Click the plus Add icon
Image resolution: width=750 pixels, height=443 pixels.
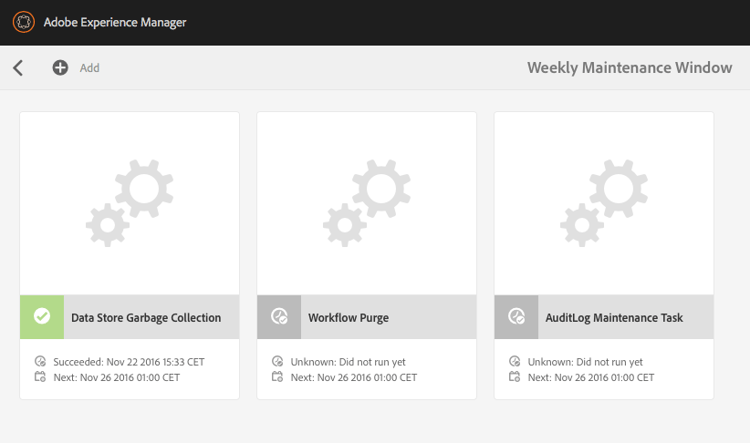[x=60, y=67]
